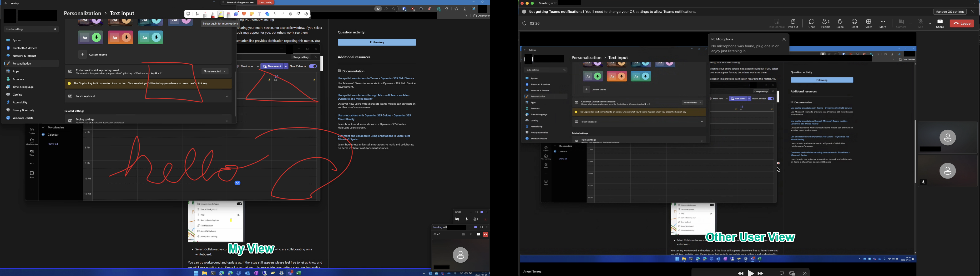Expand the Touch keyboard settings section
Viewport: 980px width, 276px height.
(x=227, y=96)
